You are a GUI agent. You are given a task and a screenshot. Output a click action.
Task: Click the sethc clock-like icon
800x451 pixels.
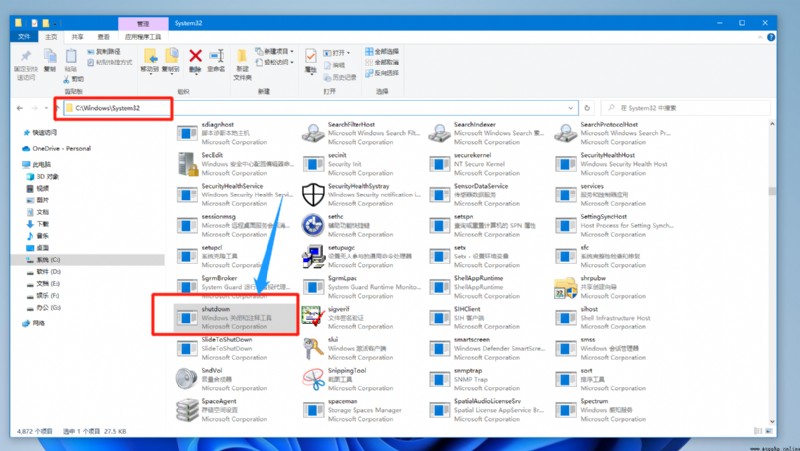pyautogui.click(x=313, y=226)
